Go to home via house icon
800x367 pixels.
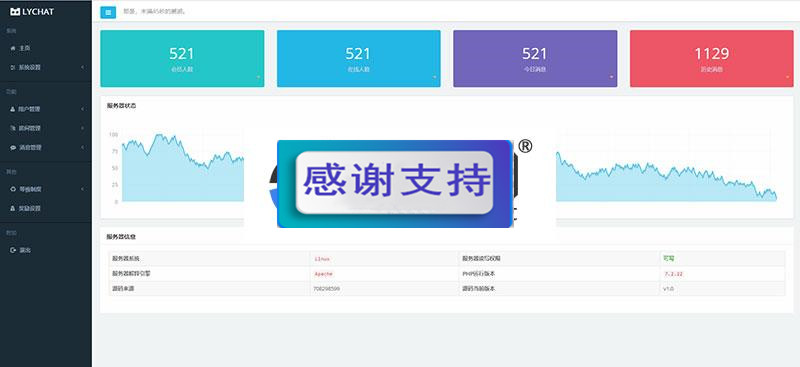13,48
